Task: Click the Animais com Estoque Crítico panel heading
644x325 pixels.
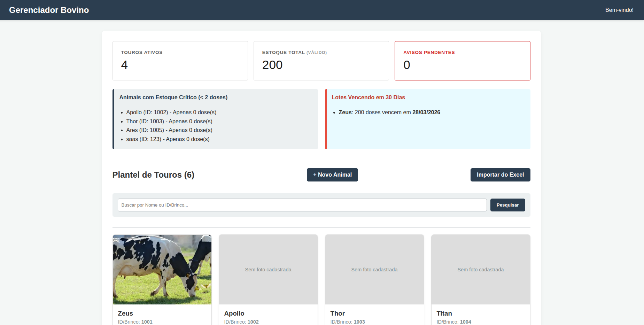Action: point(173,97)
